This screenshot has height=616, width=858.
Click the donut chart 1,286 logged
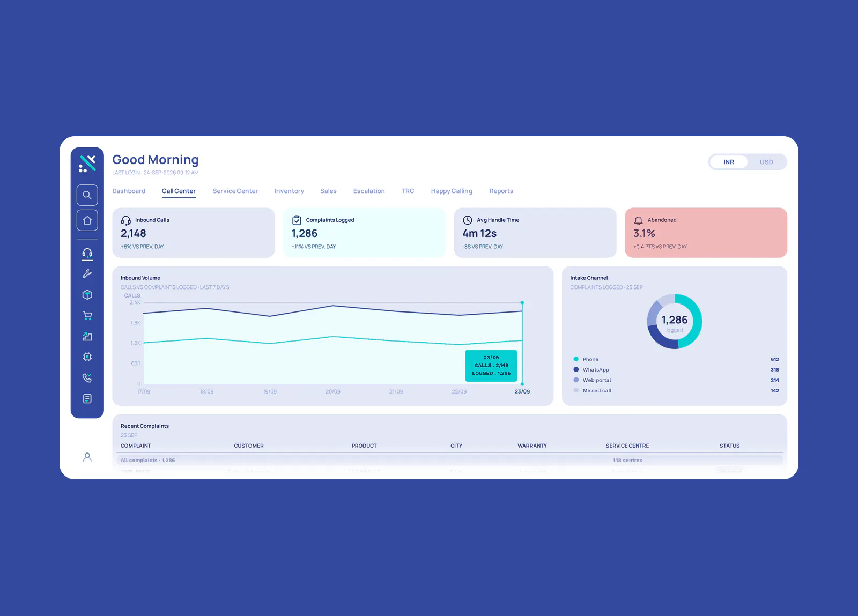[x=675, y=322]
